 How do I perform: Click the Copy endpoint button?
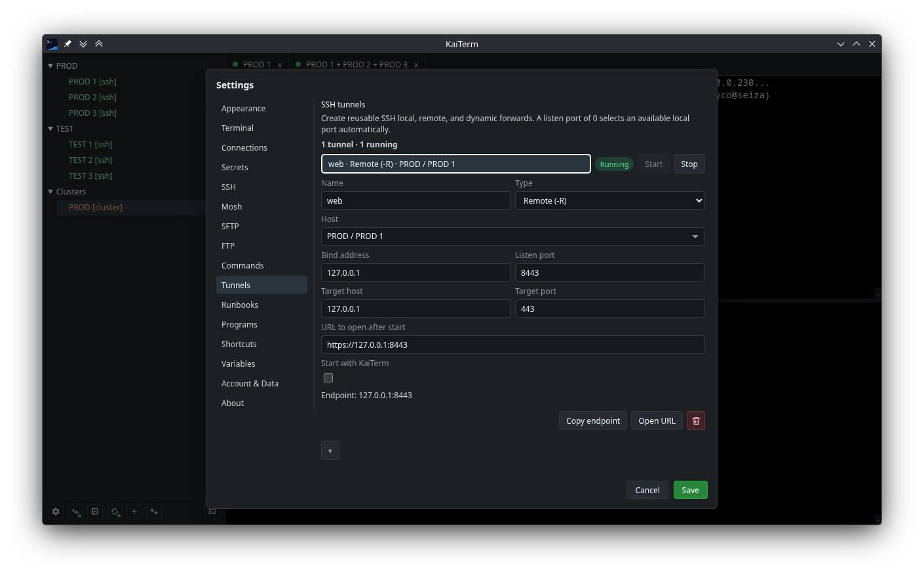click(593, 420)
